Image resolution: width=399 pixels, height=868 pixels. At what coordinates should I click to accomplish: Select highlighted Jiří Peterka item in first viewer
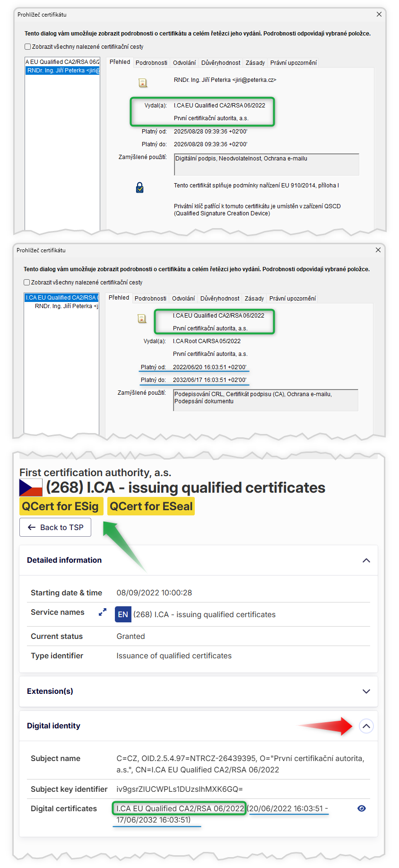pos(62,71)
